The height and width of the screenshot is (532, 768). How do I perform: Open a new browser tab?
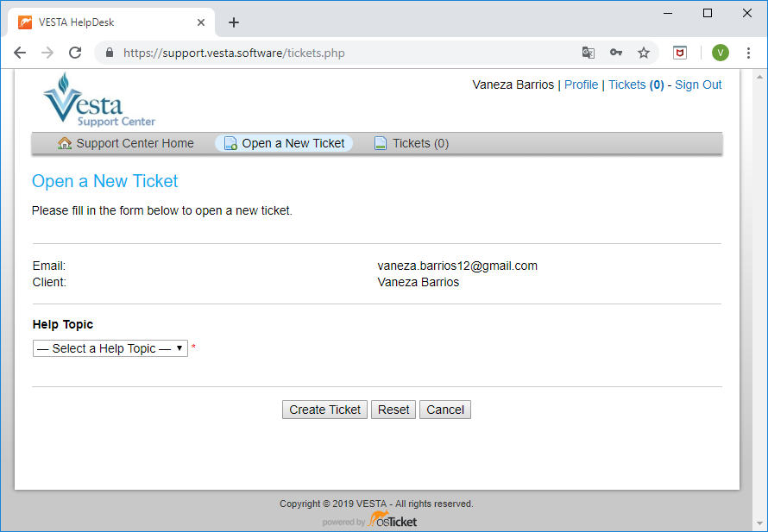234,22
